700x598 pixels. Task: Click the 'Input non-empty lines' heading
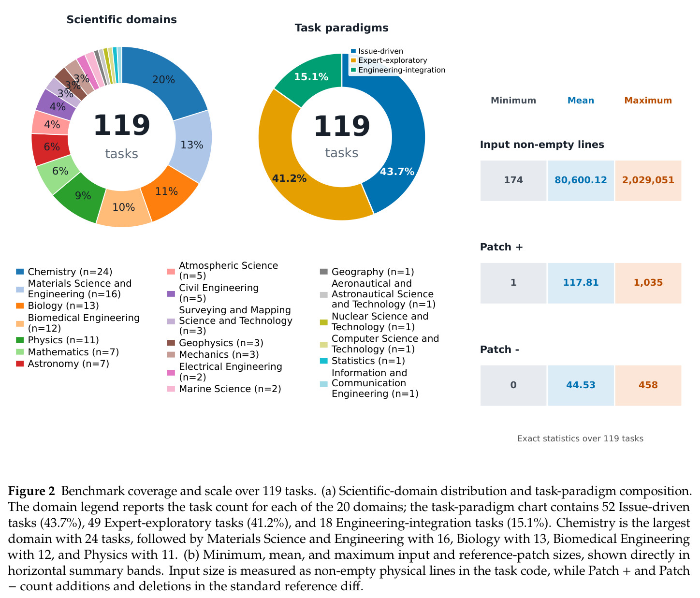click(542, 145)
